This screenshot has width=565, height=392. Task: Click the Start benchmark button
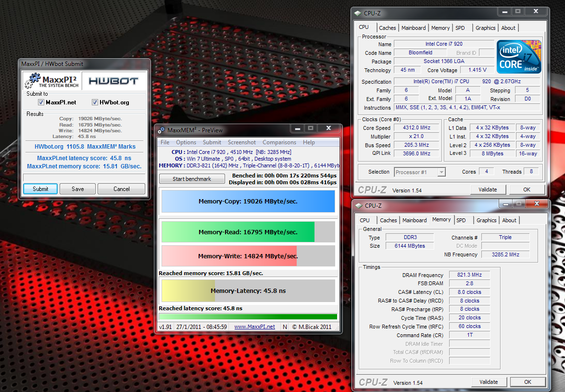point(192,179)
